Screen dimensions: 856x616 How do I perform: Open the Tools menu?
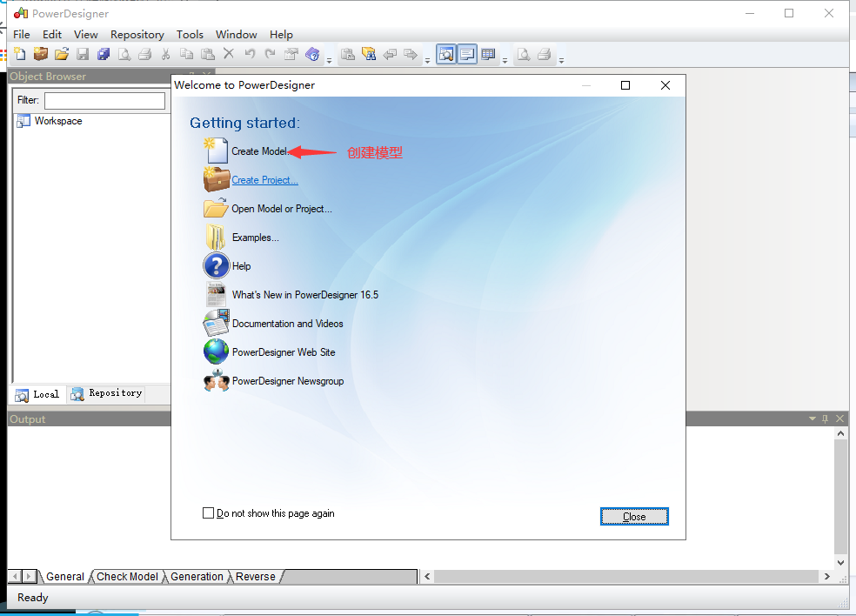point(190,35)
